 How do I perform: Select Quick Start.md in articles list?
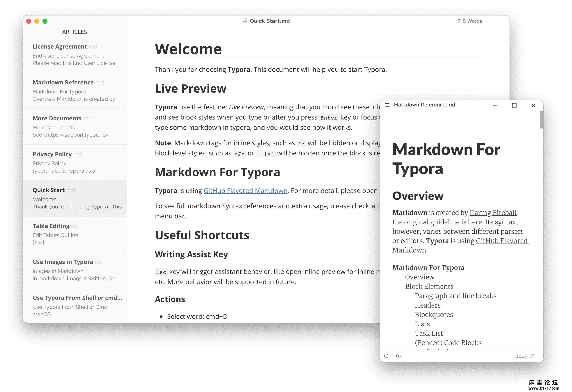(75, 198)
